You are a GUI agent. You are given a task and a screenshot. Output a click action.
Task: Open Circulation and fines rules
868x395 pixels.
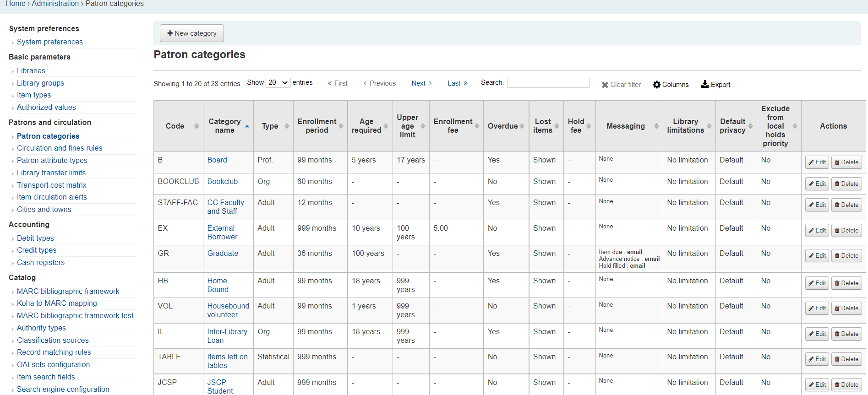[x=60, y=148]
